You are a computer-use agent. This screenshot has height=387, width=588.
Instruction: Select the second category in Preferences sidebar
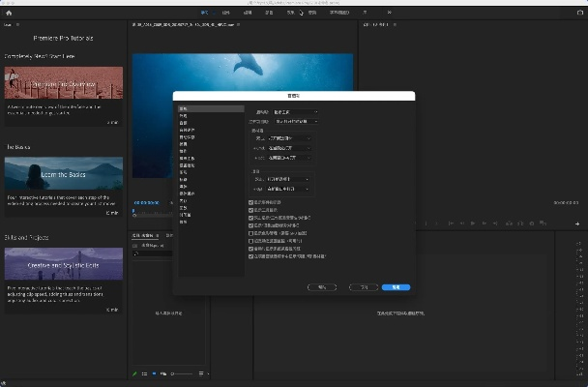pyautogui.click(x=182, y=116)
